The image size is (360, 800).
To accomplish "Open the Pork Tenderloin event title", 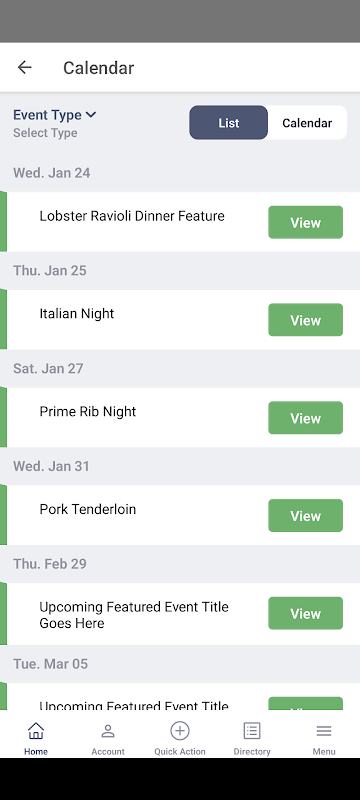I will point(88,509).
